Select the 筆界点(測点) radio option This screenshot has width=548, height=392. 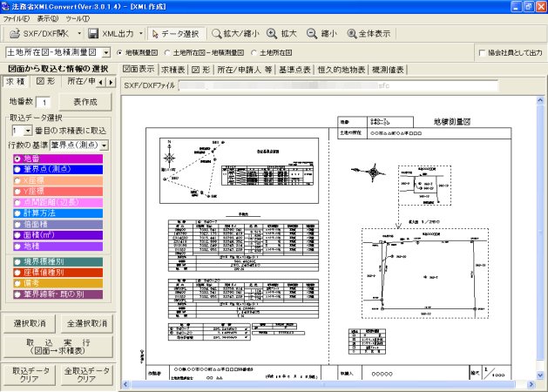point(17,170)
